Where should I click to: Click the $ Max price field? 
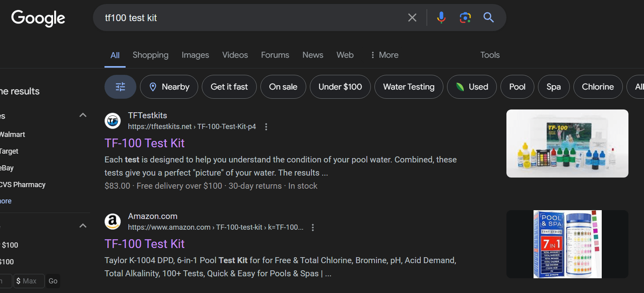[x=29, y=281]
